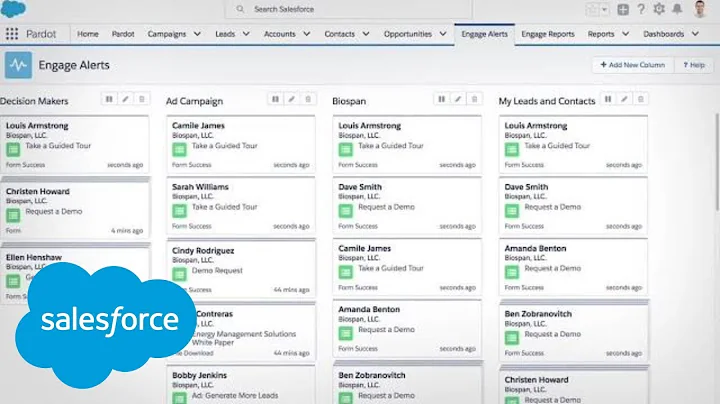Screen dimensions: 720x404
Task: Open the global actions plus icon
Action: [623, 9]
